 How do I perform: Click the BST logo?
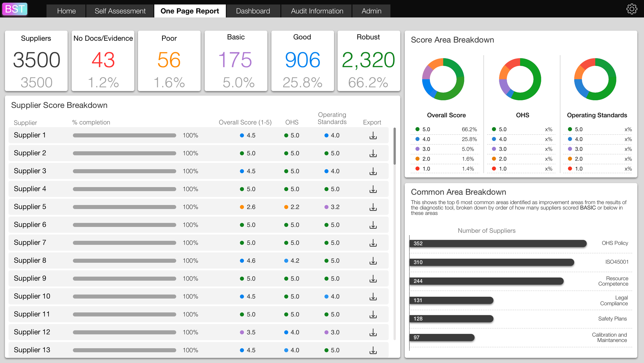pos(15,9)
